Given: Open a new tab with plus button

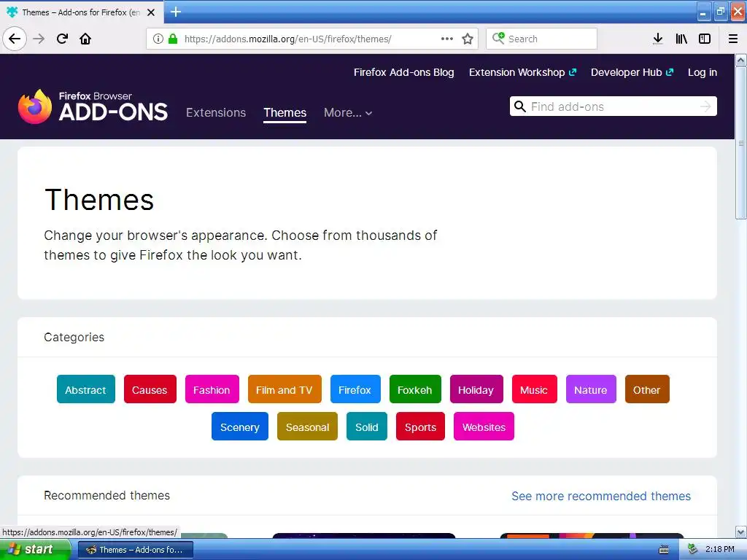Looking at the screenshot, I should pos(176,12).
